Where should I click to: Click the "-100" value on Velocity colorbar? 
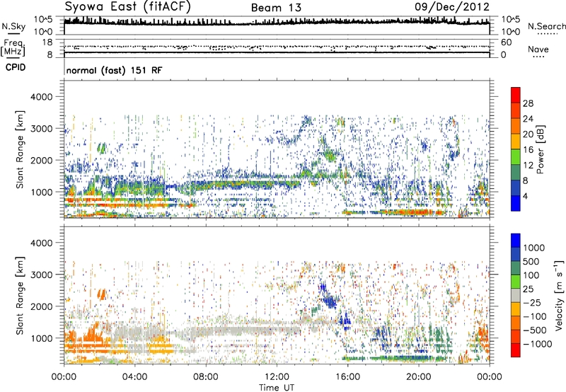coord(535,316)
